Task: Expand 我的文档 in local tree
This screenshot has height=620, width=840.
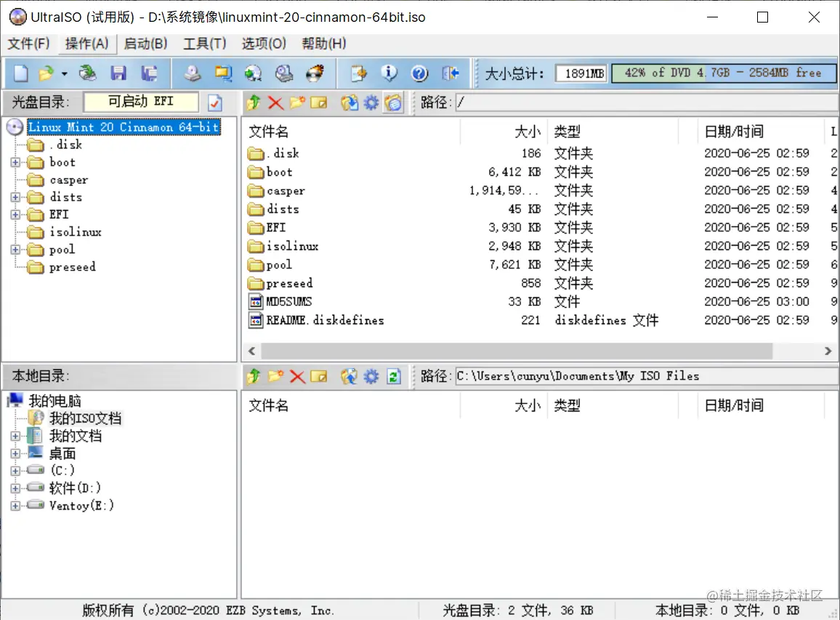Action: point(15,436)
